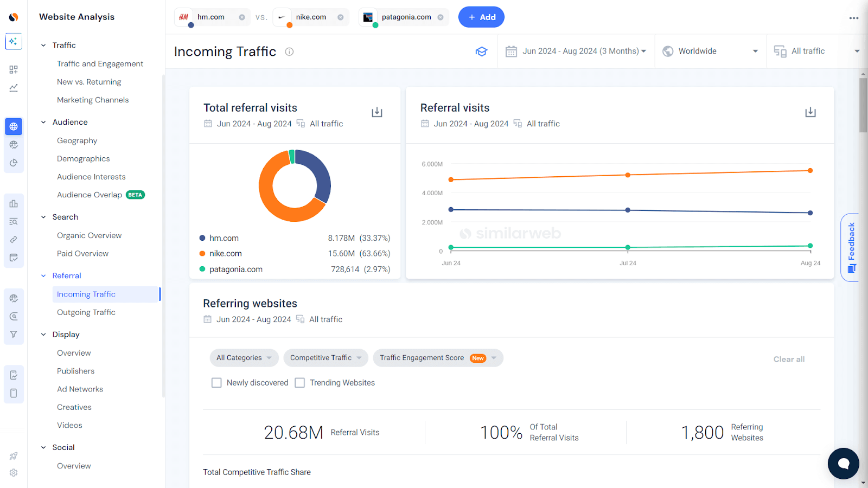The height and width of the screenshot is (488, 868).
Task: Open the graduation cap learning icon
Action: tap(481, 52)
